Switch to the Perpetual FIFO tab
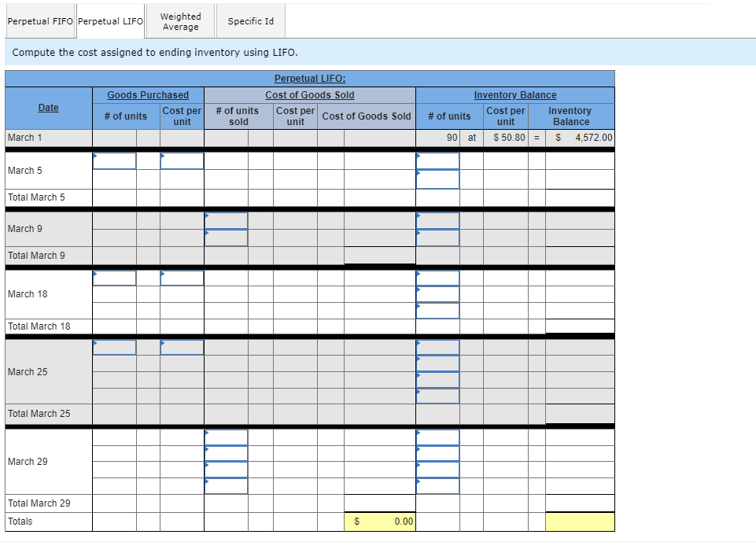 tap(39, 21)
